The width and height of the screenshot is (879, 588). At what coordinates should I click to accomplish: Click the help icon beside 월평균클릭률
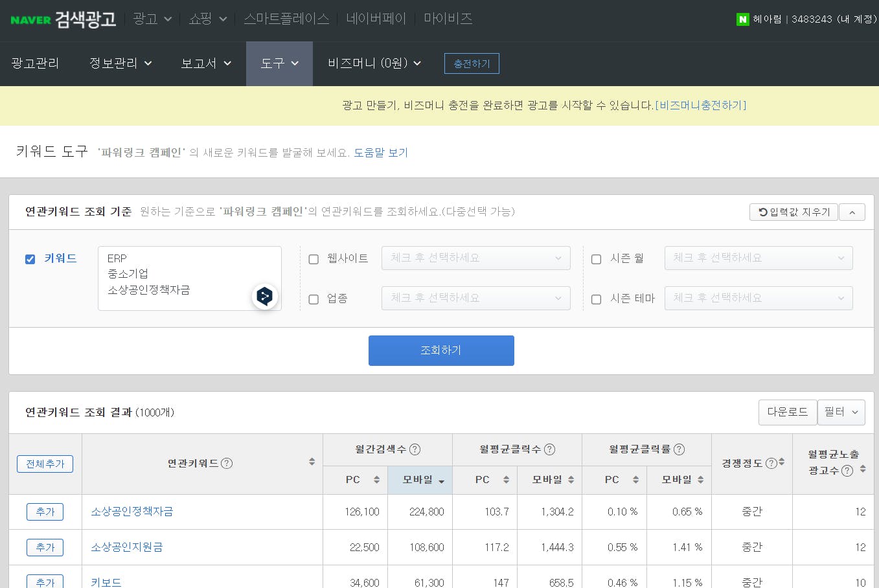(679, 449)
